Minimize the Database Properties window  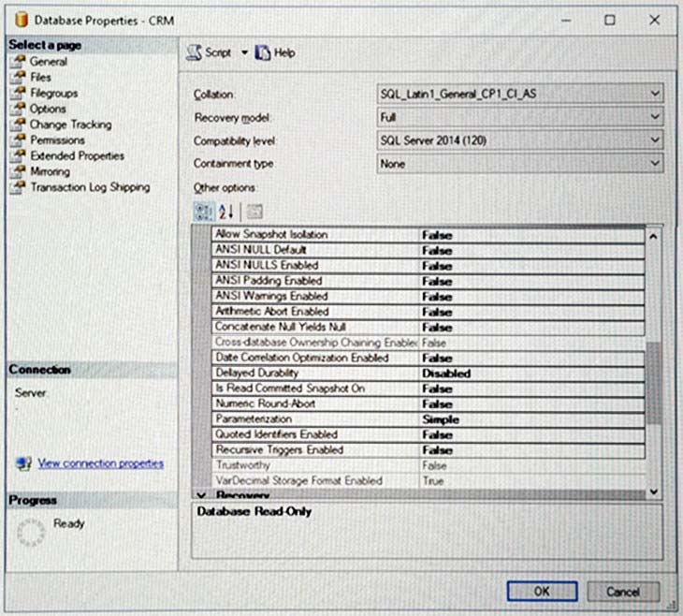[566, 21]
